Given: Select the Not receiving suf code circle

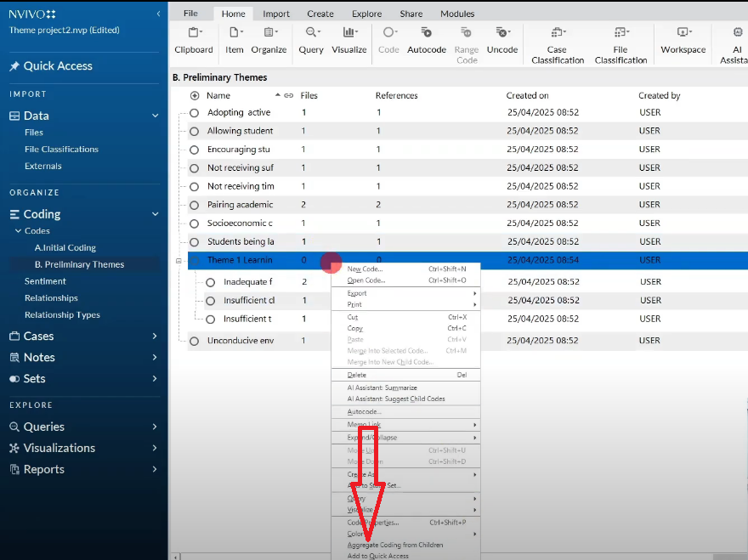Looking at the screenshot, I should pyautogui.click(x=194, y=168).
